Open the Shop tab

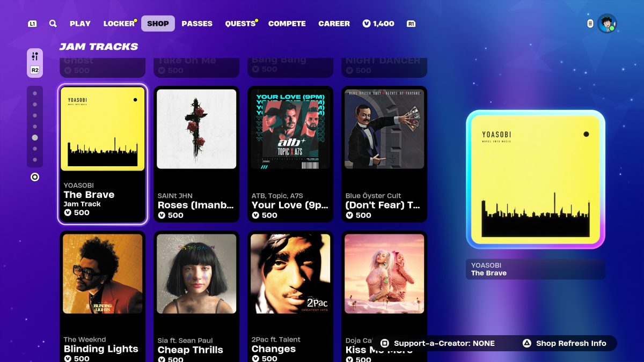(158, 24)
